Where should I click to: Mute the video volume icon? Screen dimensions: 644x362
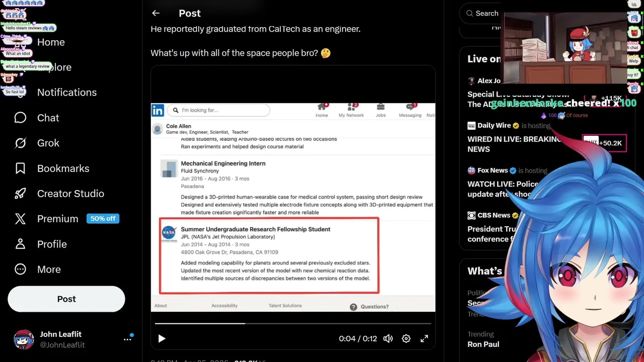[388, 338]
